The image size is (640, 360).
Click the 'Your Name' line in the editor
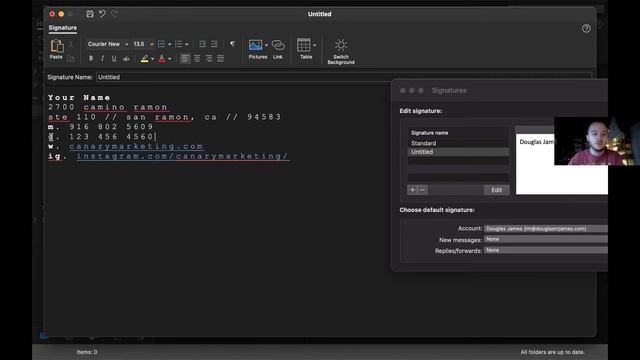tap(79, 98)
